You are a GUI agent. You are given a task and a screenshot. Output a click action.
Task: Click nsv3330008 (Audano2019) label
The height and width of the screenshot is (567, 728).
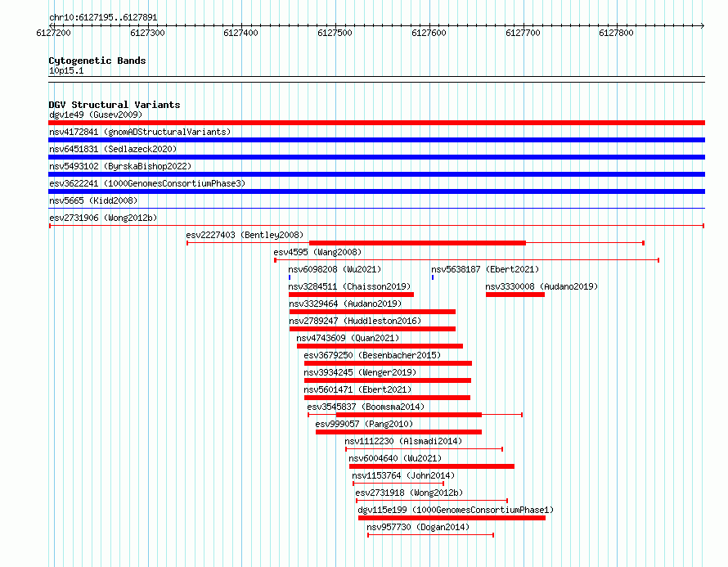tap(542, 286)
